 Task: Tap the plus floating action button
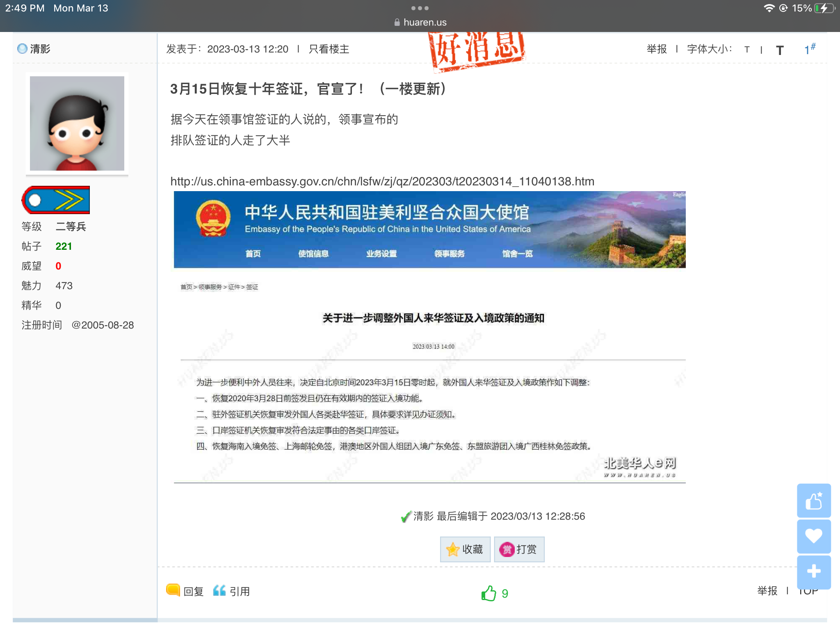coord(814,571)
